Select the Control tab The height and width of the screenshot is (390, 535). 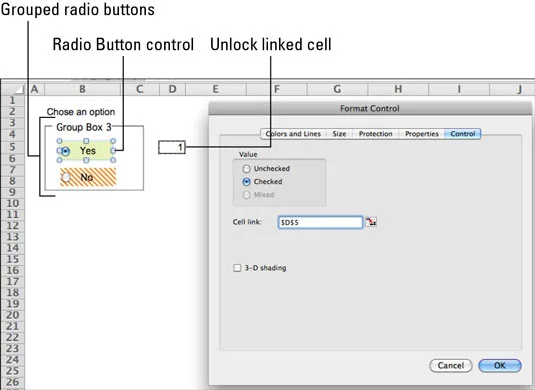coord(463,134)
